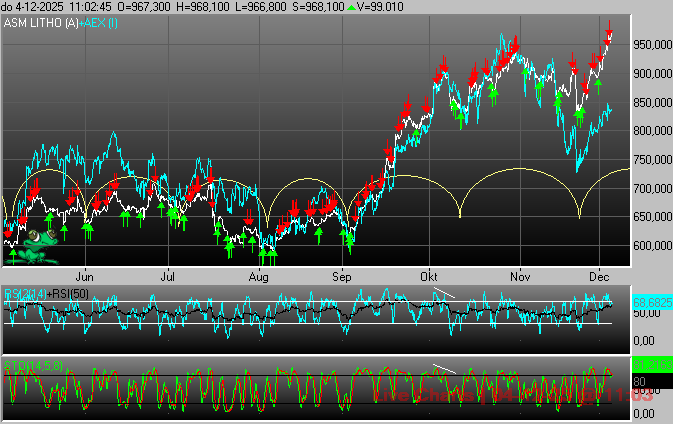Image resolution: width=673 pixels, height=424 pixels.
Task: Click the 950,000 price axis label
Action: pyautogui.click(x=653, y=45)
